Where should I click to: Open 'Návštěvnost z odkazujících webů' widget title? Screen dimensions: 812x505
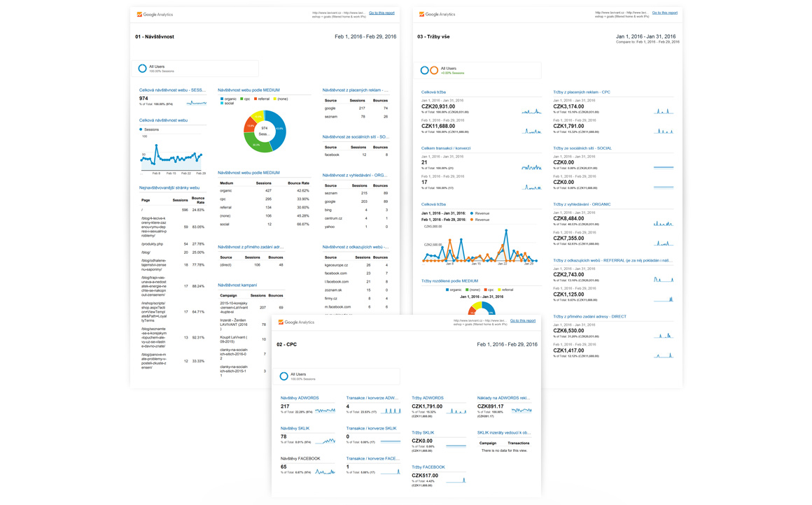pyautogui.click(x=356, y=247)
